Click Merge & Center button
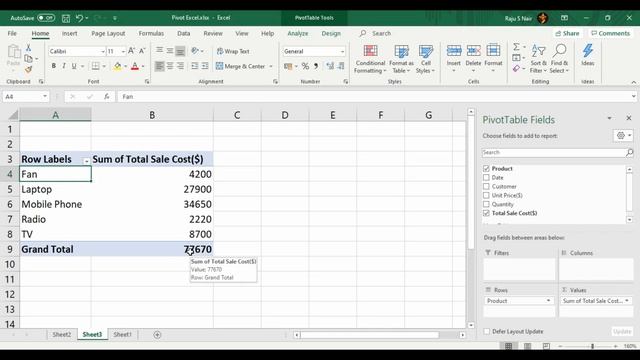This screenshot has width=640, height=360. pyautogui.click(x=241, y=66)
